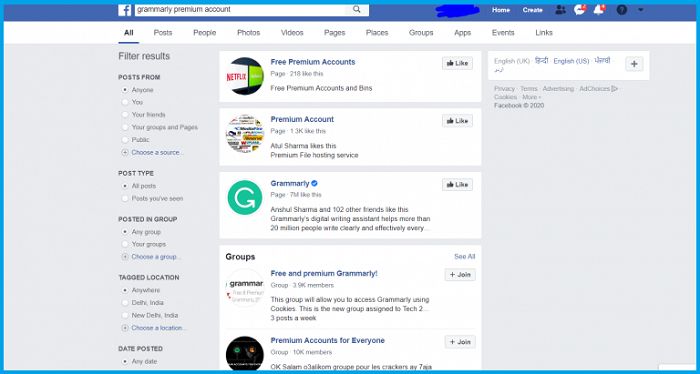Like the Free Premium Accounts page
This screenshot has width=700, height=374.
click(x=457, y=63)
